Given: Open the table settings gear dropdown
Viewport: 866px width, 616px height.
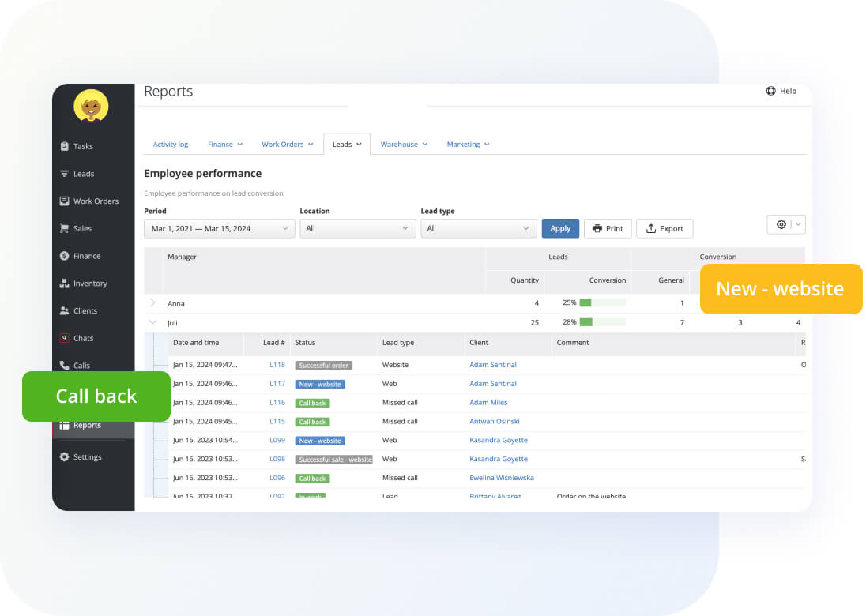Looking at the screenshot, I should pyautogui.click(x=785, y=224).
